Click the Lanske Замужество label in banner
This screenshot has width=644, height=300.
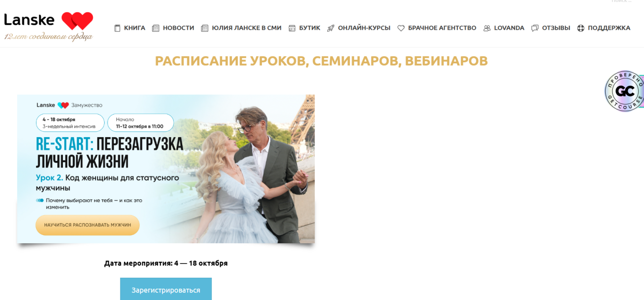[x=70, y=105]
